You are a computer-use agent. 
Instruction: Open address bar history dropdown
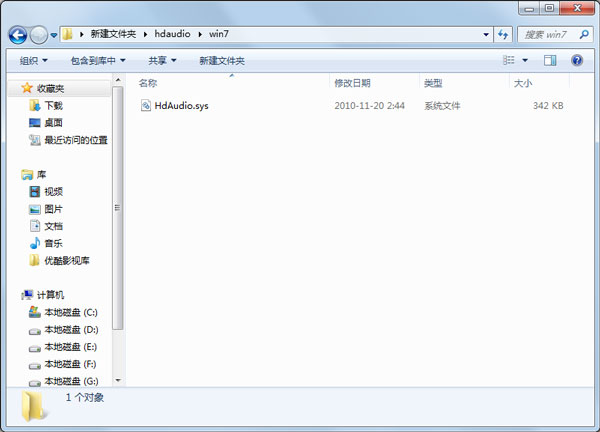tap(486, 34)
